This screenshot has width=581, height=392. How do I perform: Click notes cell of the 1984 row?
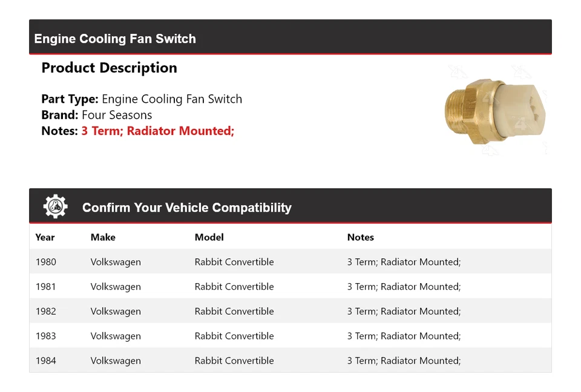404,361
